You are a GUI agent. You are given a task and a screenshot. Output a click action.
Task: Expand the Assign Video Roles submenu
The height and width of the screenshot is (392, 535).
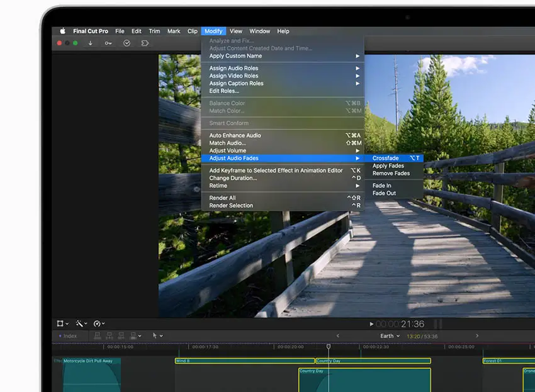point(283,76)
